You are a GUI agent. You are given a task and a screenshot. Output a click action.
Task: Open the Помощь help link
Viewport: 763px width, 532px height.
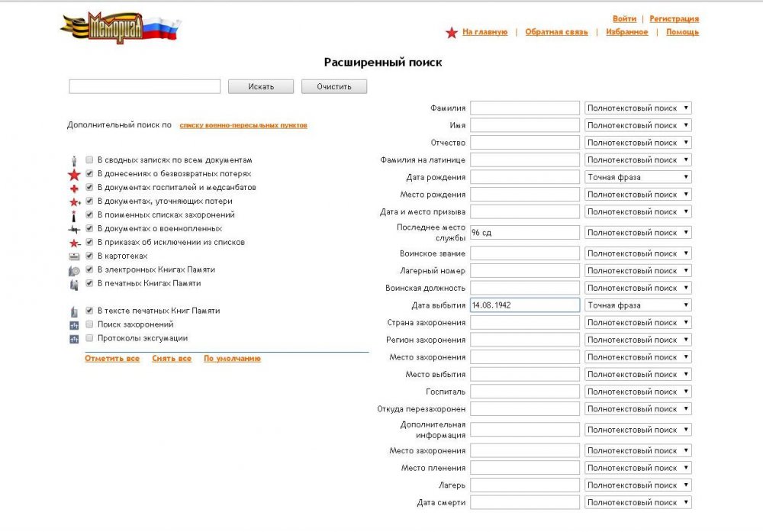[x=682, y=32]
